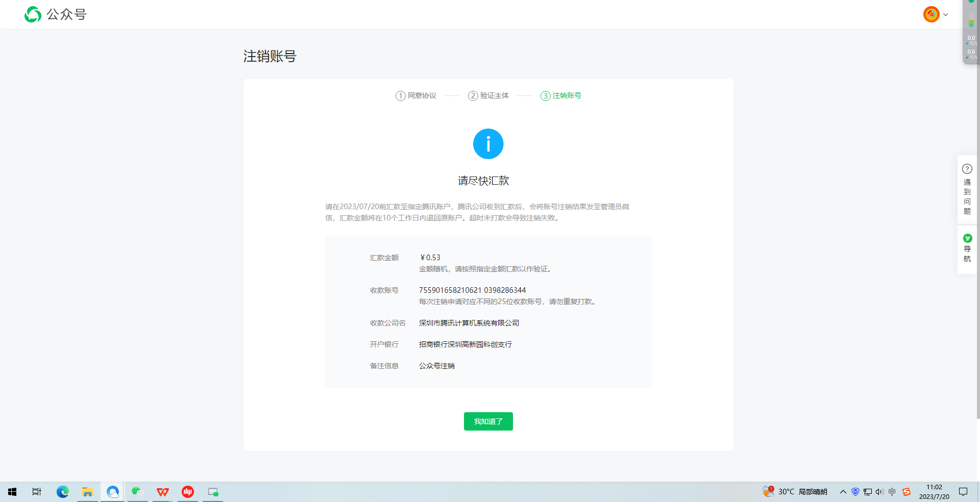Image resolution: width=980 pixels, height=502 pixels.
Task: Select step 3 注销账号
Action: click(561, 96)
